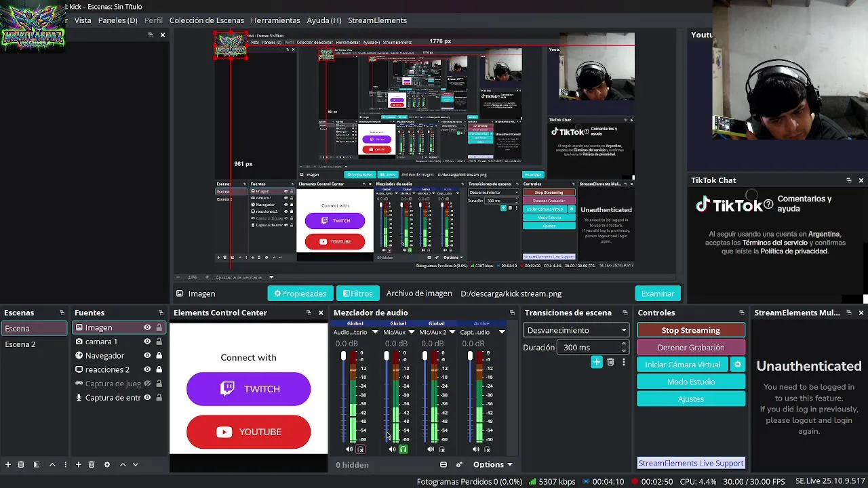
Task: Remove selected source with Fuentes trash icon
Action: (92, 465)
